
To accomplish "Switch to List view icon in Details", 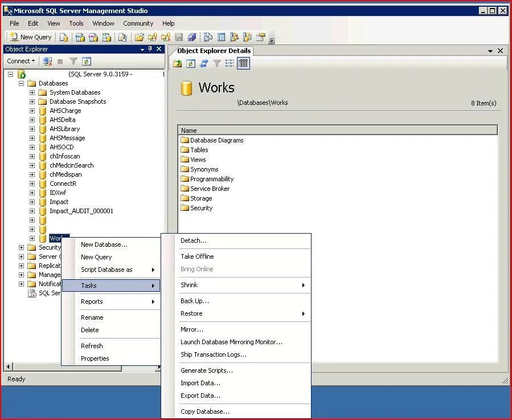I will pos(230,63).
